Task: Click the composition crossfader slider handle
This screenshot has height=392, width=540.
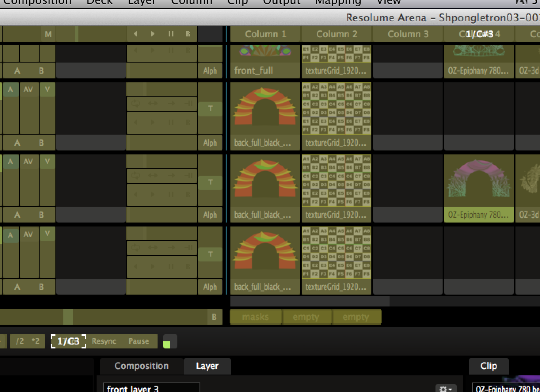Action: 68,317
